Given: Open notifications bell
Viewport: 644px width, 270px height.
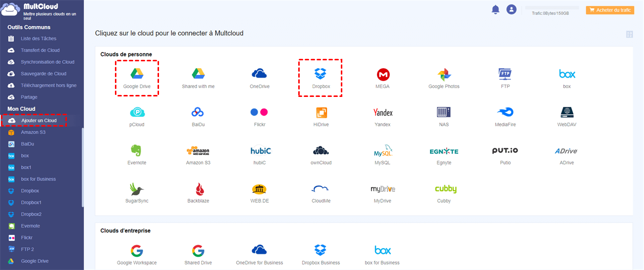Looking at the screenshot, I should coord(495,9).
